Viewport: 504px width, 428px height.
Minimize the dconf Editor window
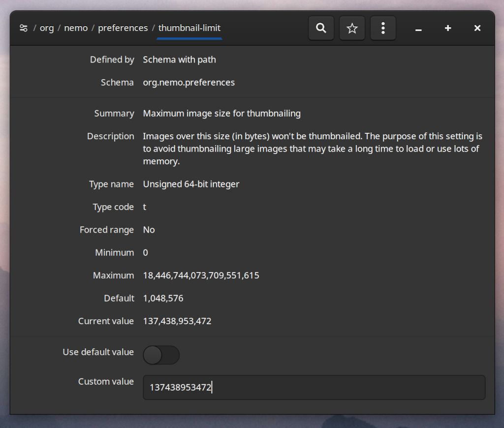coord(418,28)
